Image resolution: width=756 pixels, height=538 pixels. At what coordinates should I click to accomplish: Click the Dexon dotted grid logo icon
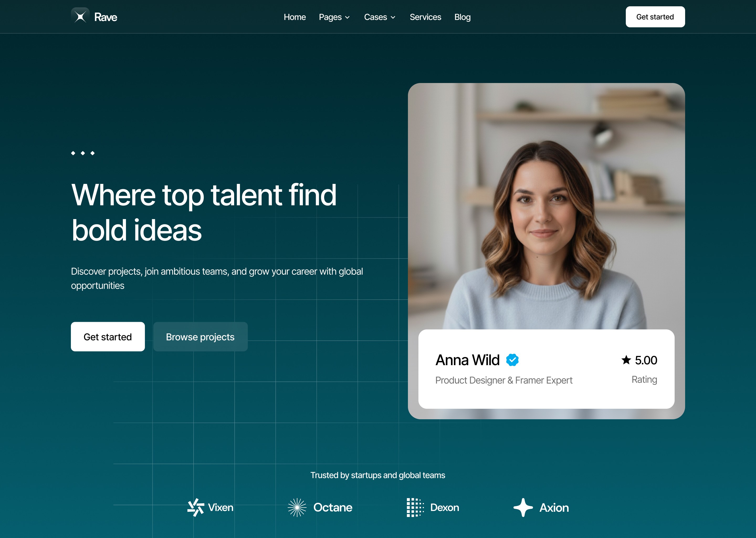tap(415, 507)
